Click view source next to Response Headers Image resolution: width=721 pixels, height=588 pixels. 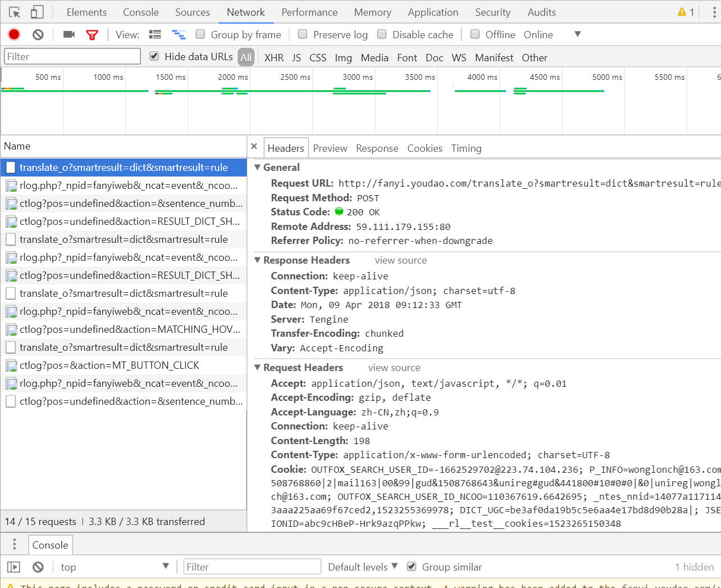coord(401,260)
